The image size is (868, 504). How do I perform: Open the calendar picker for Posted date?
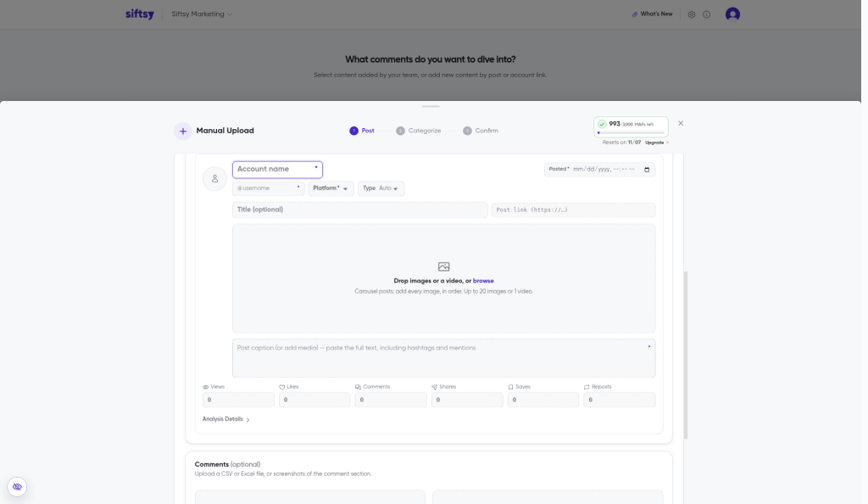click(647, 170)
